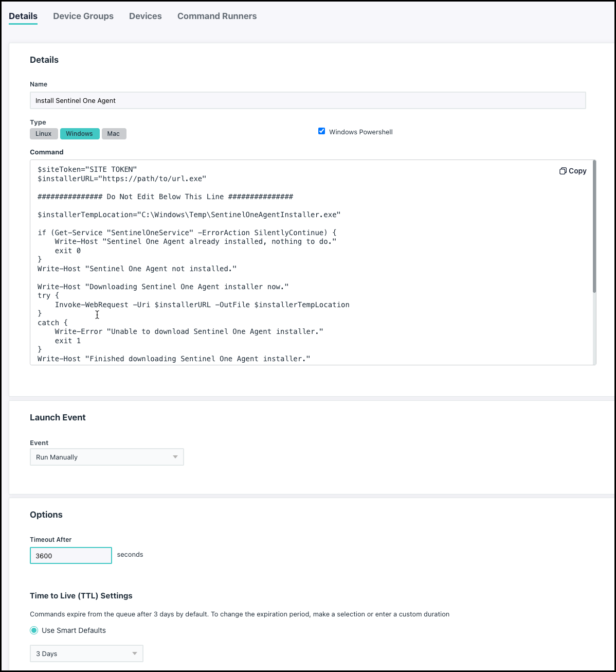The height and width of the screenshot is (672, 616).
Task: Click the Name field with Install Sentinel One Agent
Action: (307, 100)
